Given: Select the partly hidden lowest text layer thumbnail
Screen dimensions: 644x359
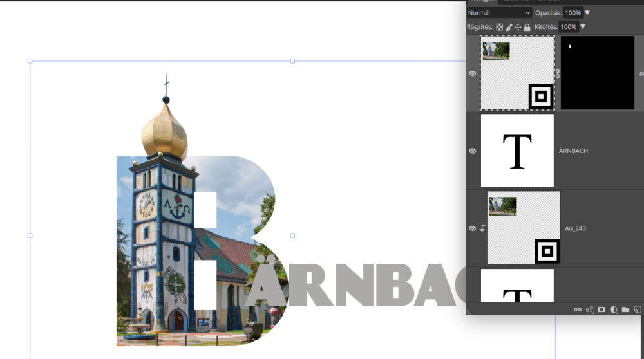Looking at the screenshot, I should tap(518, 286).
